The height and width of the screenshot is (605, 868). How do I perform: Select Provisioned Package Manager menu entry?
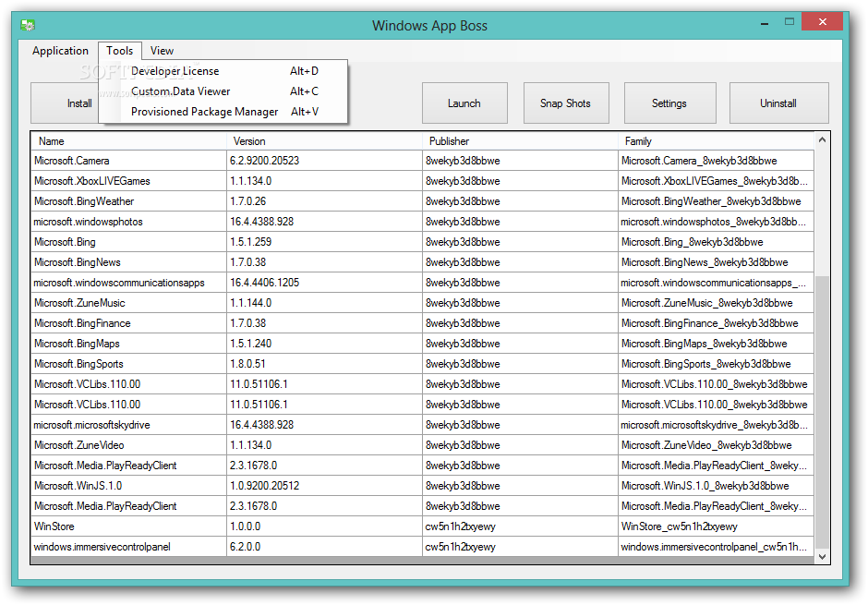223,111
